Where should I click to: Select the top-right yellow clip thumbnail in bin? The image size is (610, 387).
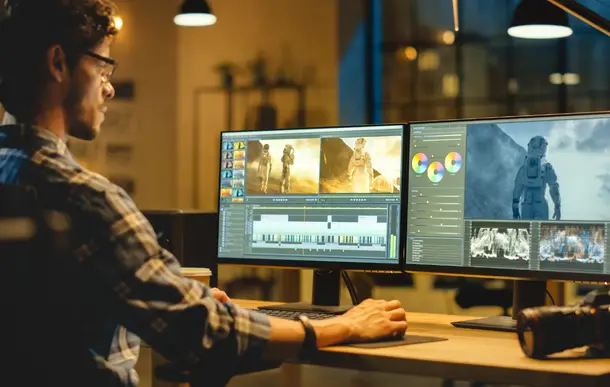click(x=239, y=145)
